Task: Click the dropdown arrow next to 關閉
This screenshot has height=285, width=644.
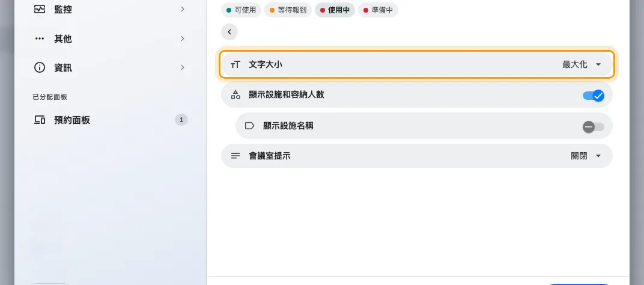Action: [598, 156]
